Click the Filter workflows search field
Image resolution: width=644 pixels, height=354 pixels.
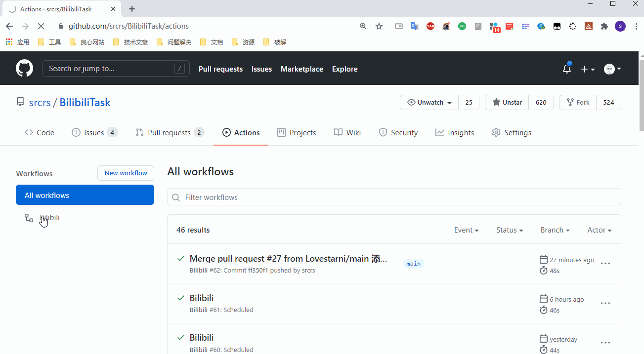point(394,197)
